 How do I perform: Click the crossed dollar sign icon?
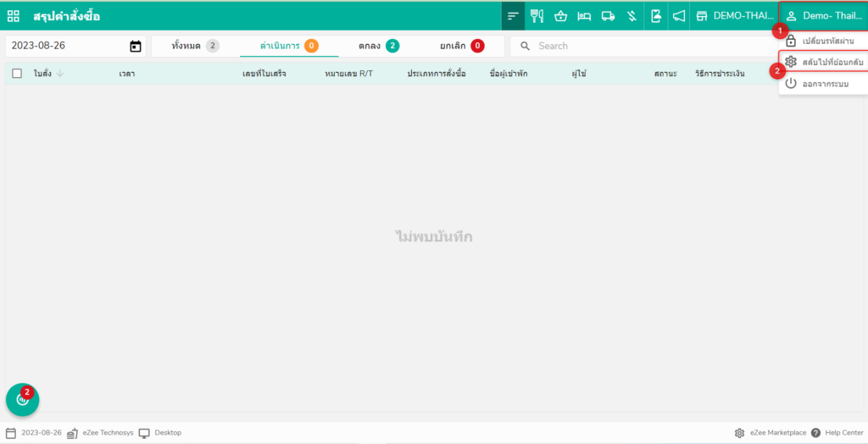tap(632, 15)
